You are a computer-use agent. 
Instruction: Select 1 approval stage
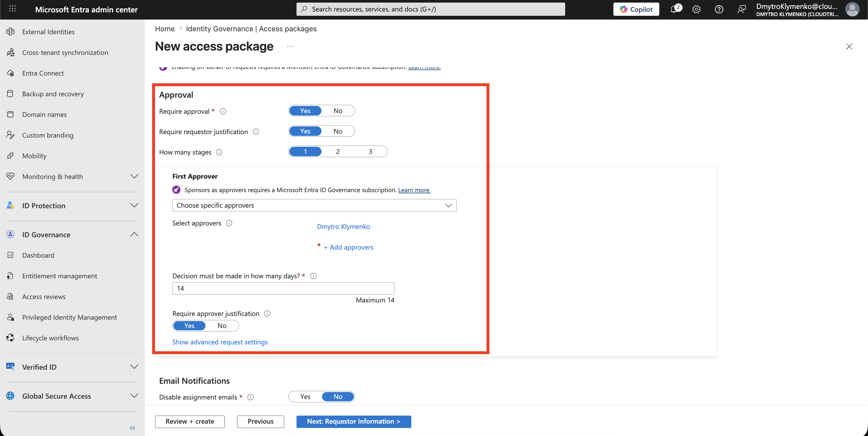pyautogui.click(x=305, y=151)
